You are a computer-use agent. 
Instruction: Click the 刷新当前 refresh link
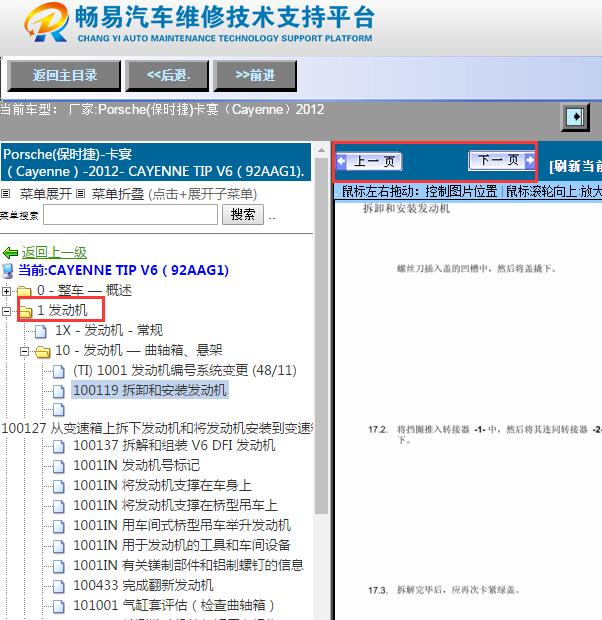tap(575, 166)
